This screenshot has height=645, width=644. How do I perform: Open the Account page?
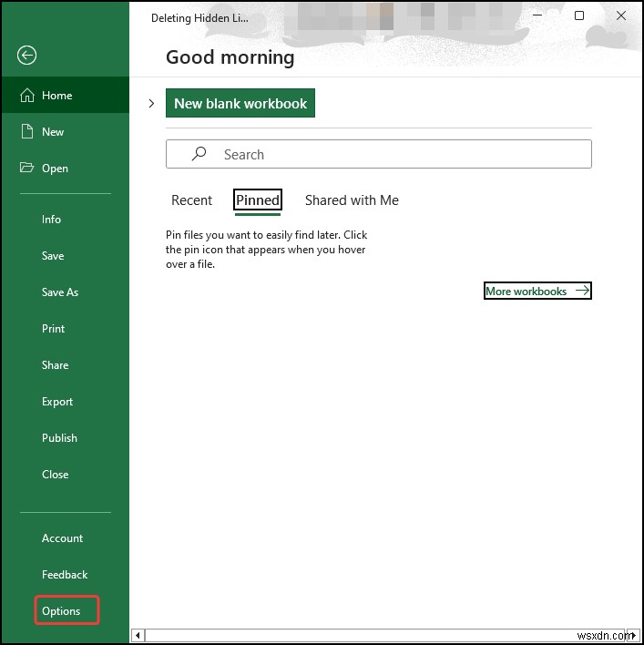click(66, 538)
